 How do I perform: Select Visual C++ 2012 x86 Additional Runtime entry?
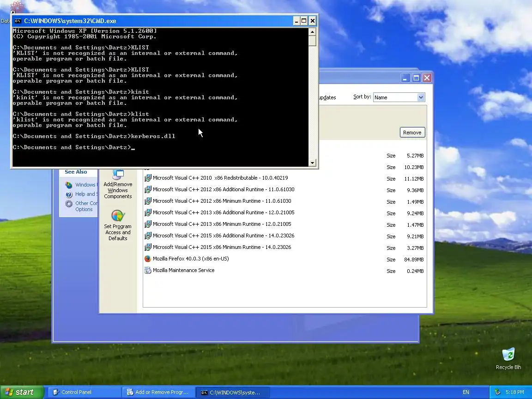point(284,190)
